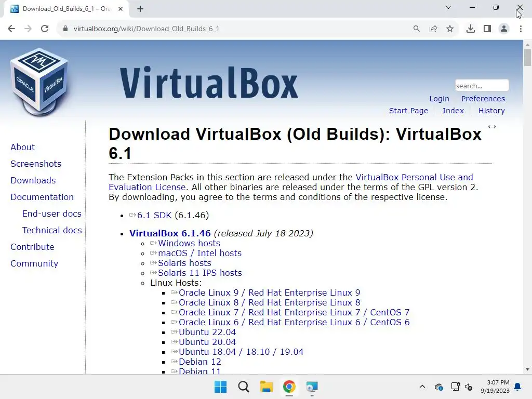The height and width of the screenshot is (399, 532).
Task: Open Community in the sidebar
Action: (x=34, y=263)
